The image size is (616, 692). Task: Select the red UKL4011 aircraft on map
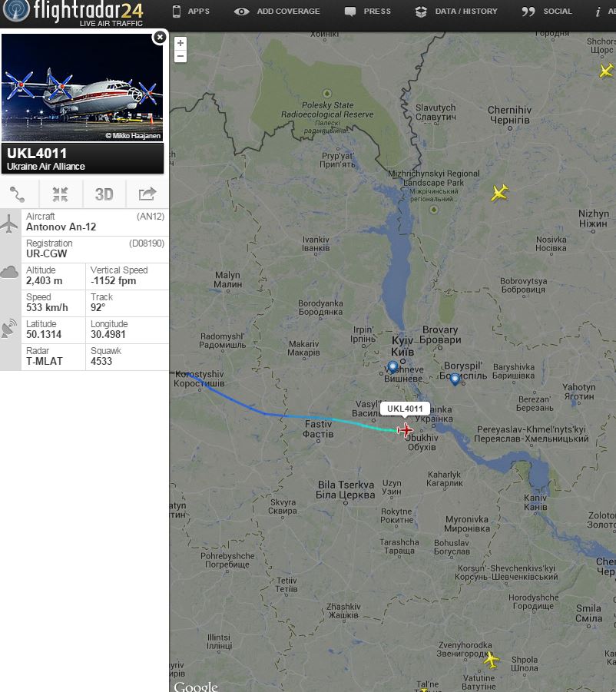coord(405,430)
